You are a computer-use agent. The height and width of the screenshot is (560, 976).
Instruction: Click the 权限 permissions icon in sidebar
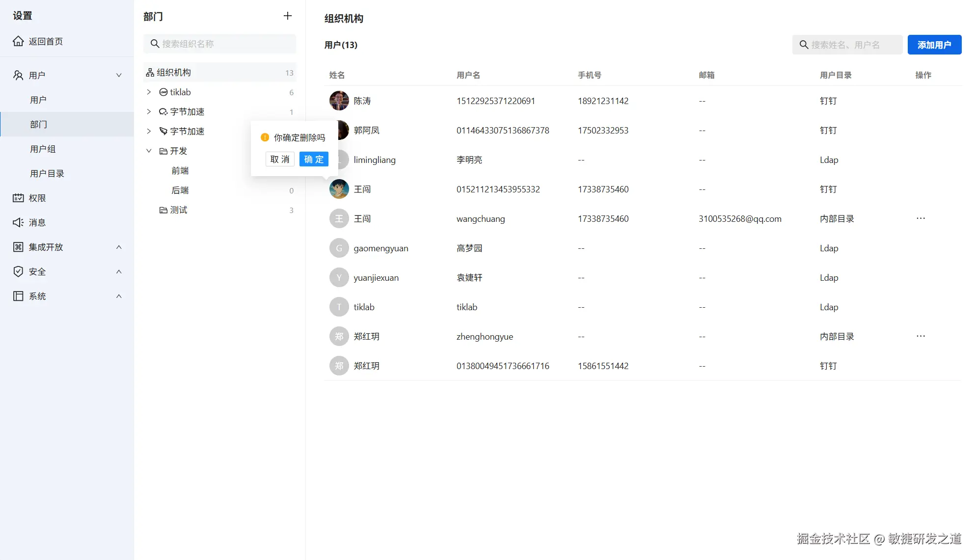18,198
